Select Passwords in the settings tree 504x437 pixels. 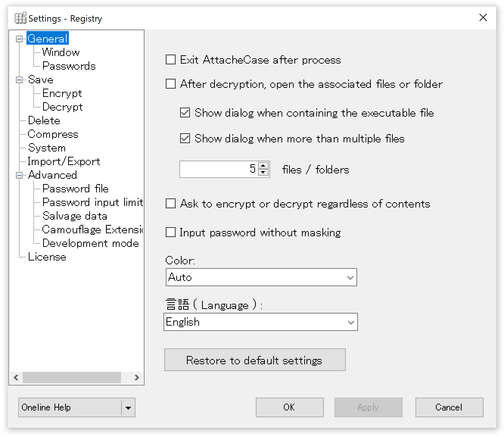point(69,66)
